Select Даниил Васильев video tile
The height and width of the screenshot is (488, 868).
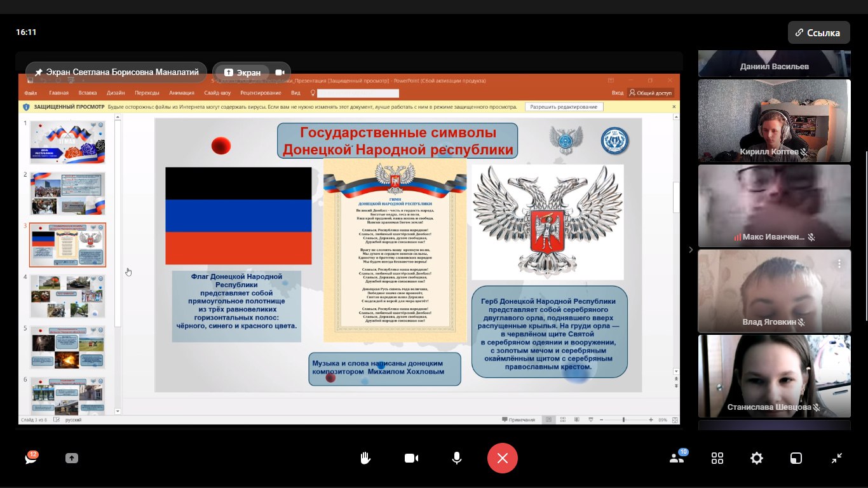(774, 64)
